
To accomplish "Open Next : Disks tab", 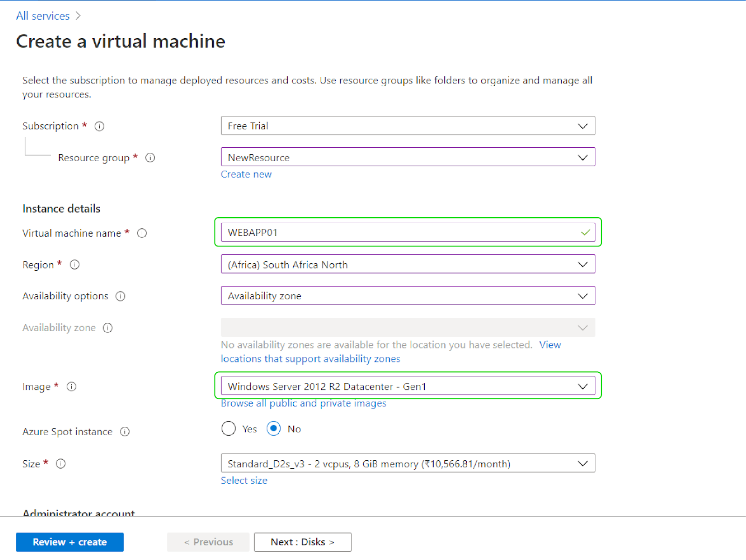I will click(302, 542).
